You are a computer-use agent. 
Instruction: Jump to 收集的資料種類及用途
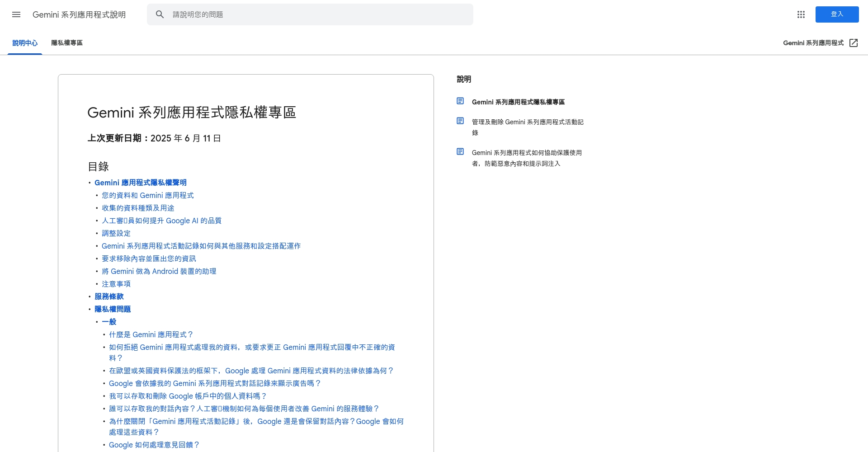pyautogui.click(x=138, y=208)
